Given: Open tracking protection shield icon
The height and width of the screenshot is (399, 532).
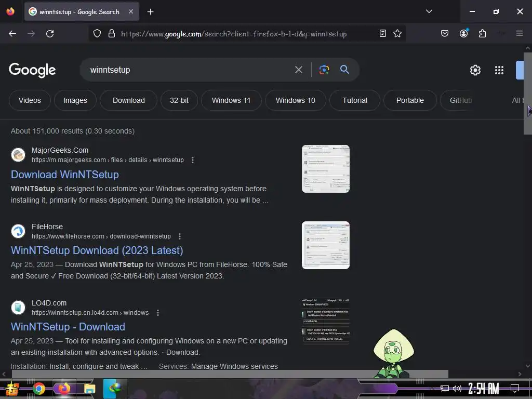Looking at the screenshot, I should click(x=97, y=34).
